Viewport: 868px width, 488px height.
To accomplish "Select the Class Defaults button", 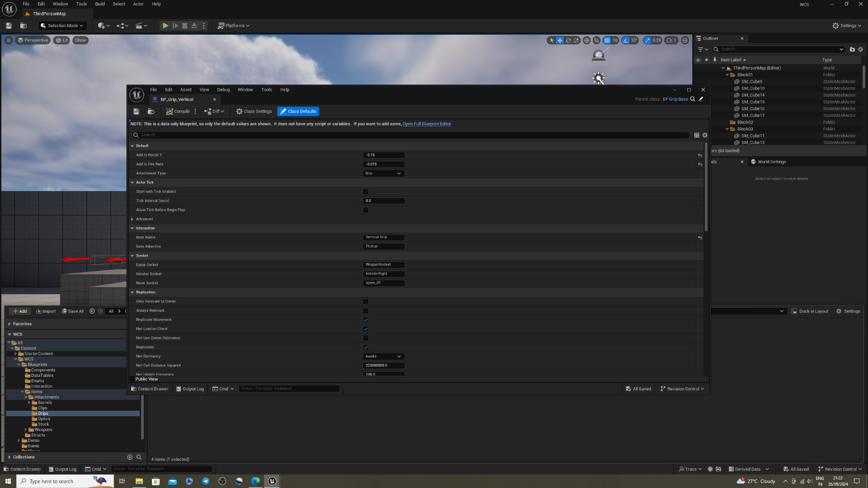I will pyautogui.click(x=298, y=112).
